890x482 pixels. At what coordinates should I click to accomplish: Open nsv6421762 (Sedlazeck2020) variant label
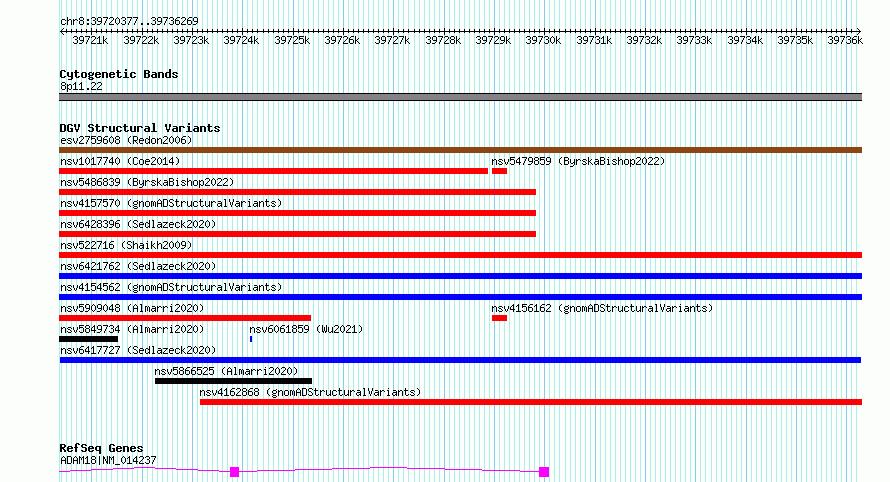coord(138,266)
